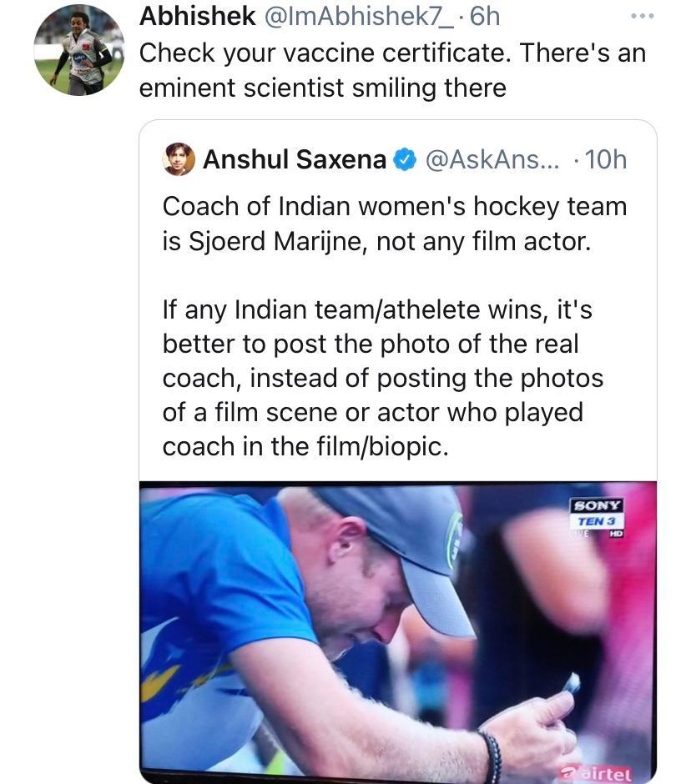Open the Anshul Saxena name link
This screenshot has height=784, width=691.
click(x=294, y=159)
